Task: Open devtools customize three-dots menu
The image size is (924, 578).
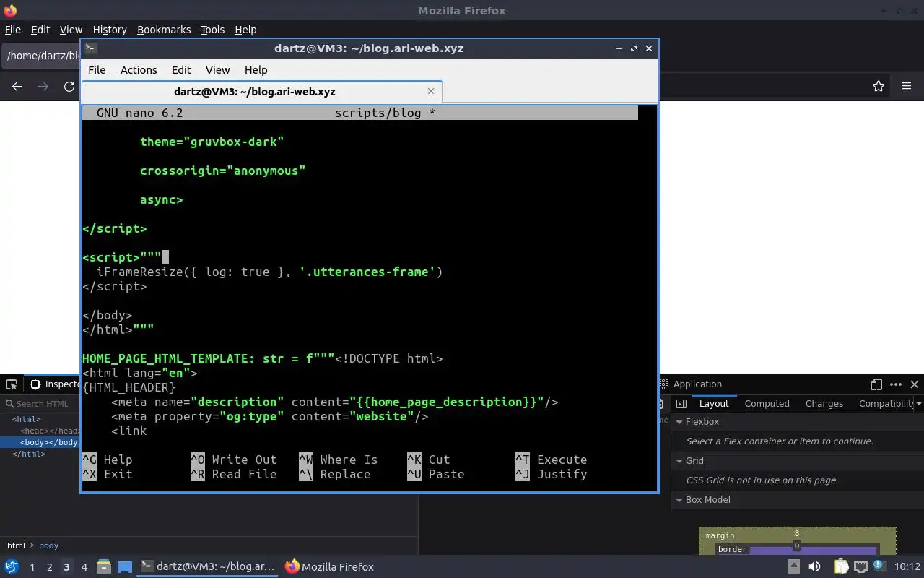Action: point(896,384)
